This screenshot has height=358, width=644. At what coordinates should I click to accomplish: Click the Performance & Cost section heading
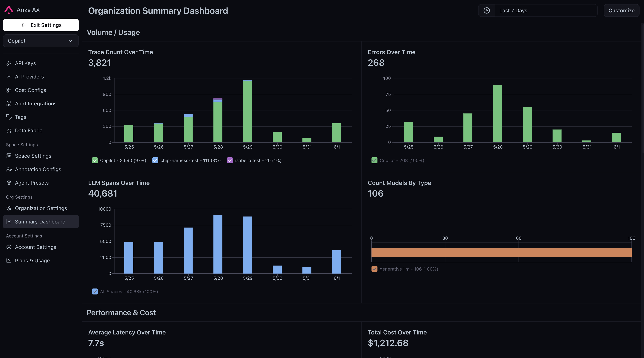point(121,313)
